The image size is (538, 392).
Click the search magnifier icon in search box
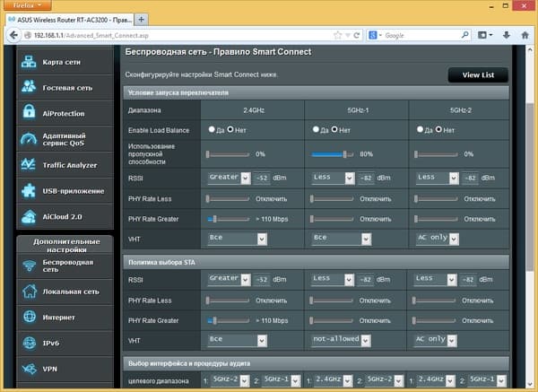pyautogui.click(x=464, y=35)
